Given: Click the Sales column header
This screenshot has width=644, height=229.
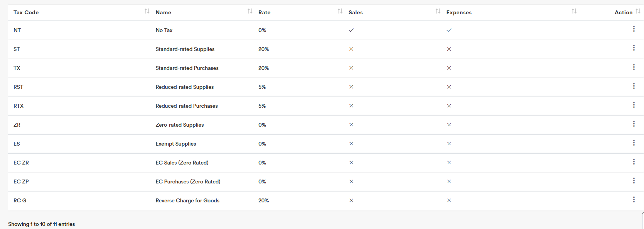Looking at the screenshot, I should [x=356, y=12].
